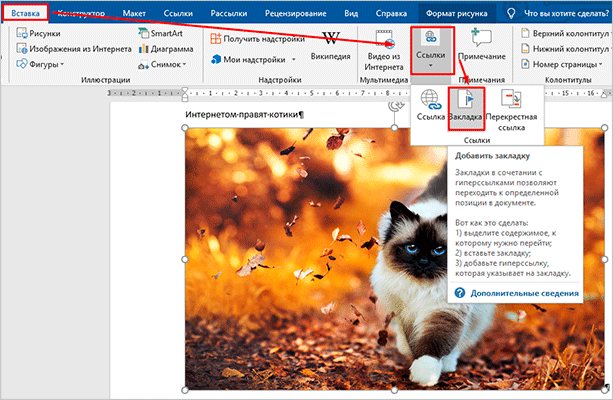Expand the Ссылки group button
The width and height of the screenshot is (613, 400).
click(x=432, y=50)
